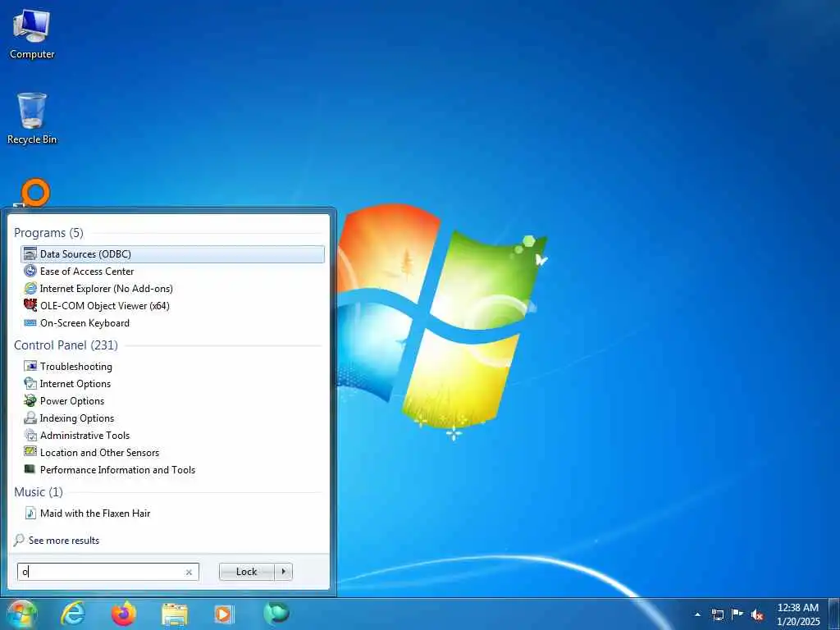
Task: Click the Lock button
Action: coord(246,572)
